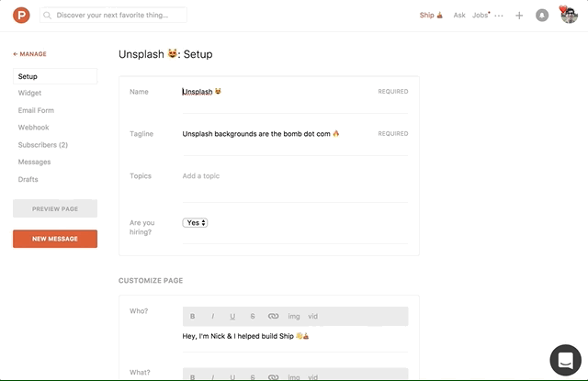Click the 'Are you hiring?' label

141,227
